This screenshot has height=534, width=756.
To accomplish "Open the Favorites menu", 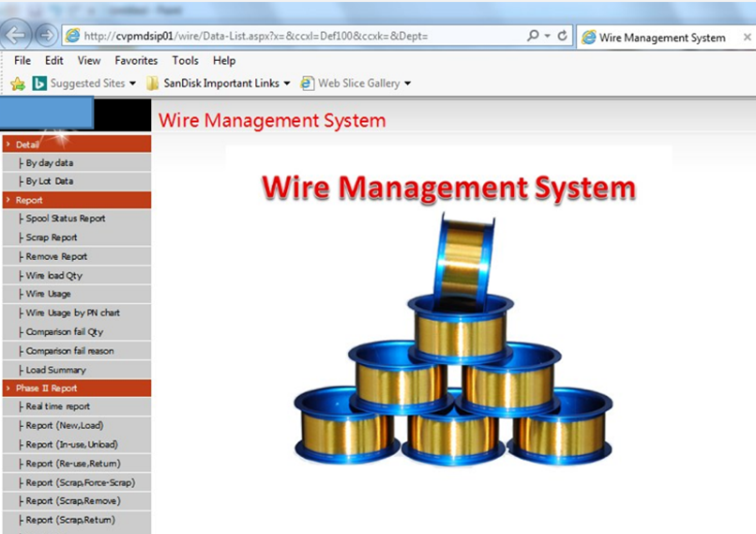I will [136, 60].
